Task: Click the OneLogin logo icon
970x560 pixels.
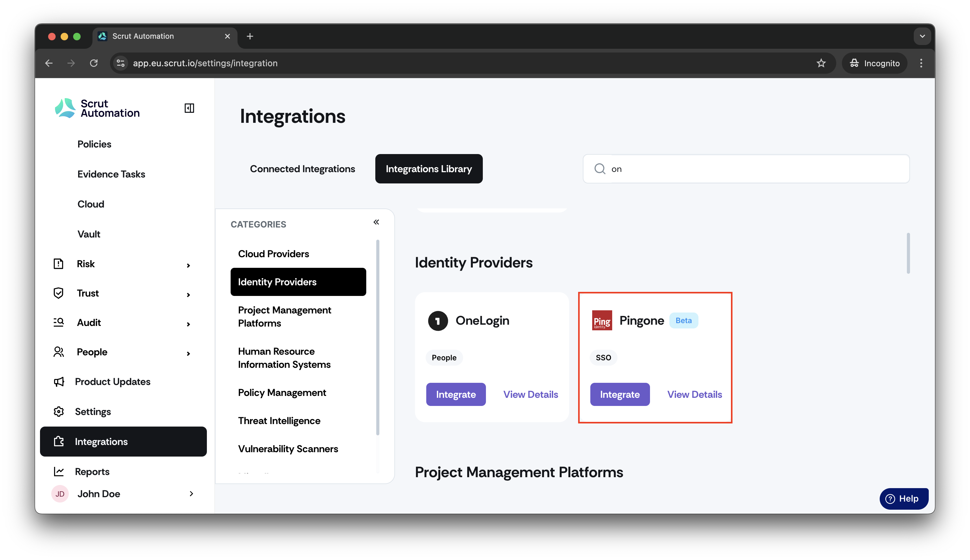Action: [438, 320]
